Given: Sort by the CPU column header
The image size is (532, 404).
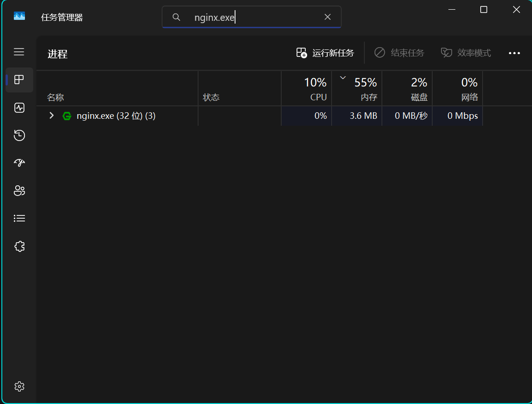Looking at the screenshot, I should (x=307, y=89).
